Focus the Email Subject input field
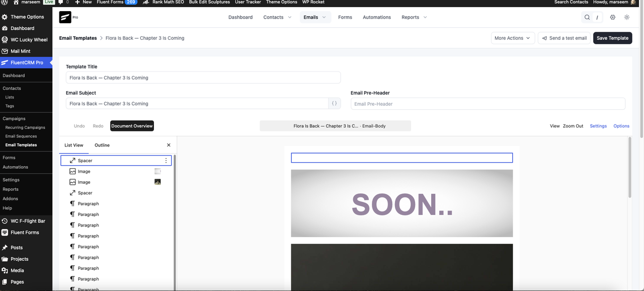Screen dimensions: 644x291 (197, 103)
